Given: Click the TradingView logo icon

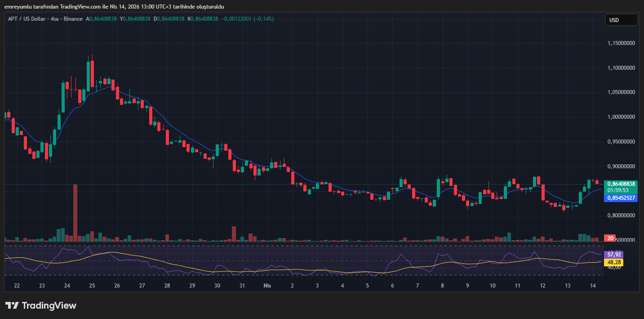Looking at the screenshot, I should tap(12, 306).
